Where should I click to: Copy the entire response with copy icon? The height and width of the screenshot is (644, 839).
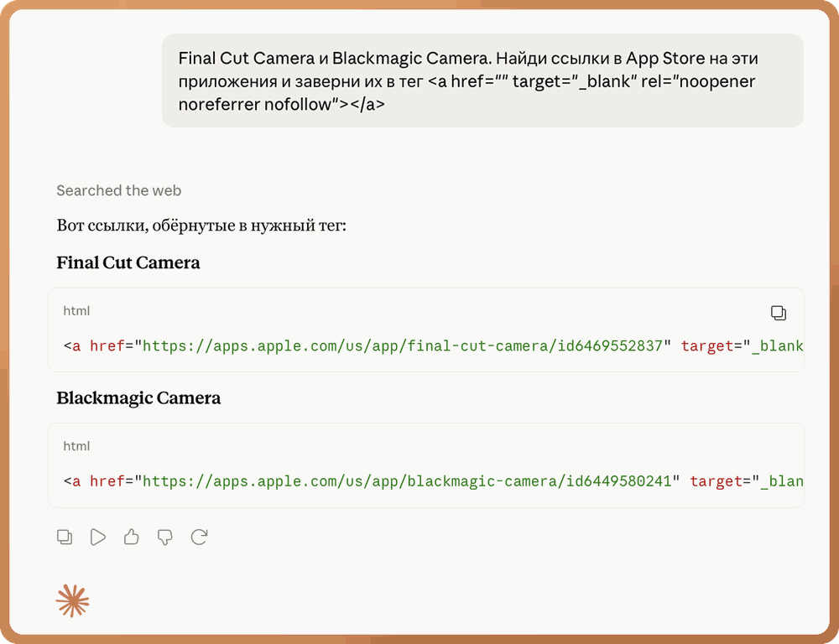pyautogui.click(x=65, y=537)
